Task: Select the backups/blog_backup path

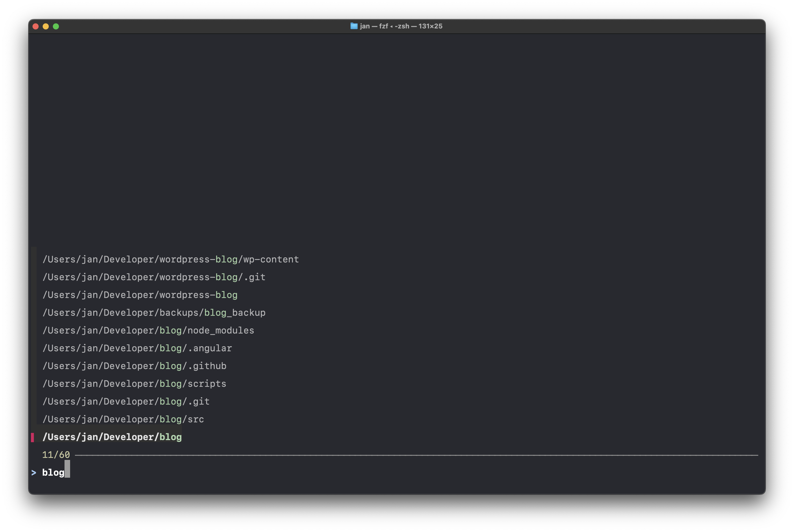Action: pyautogui.click(x=154, y=312)
